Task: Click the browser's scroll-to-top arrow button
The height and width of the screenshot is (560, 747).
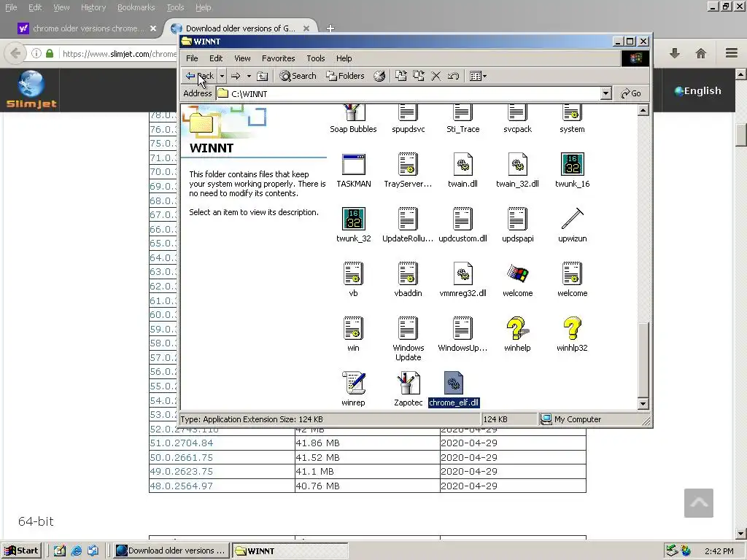Action: 698,503
